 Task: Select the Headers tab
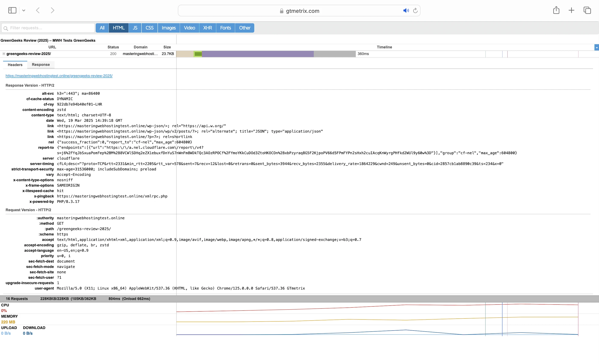pyautogui.click(x=15, y=65)
